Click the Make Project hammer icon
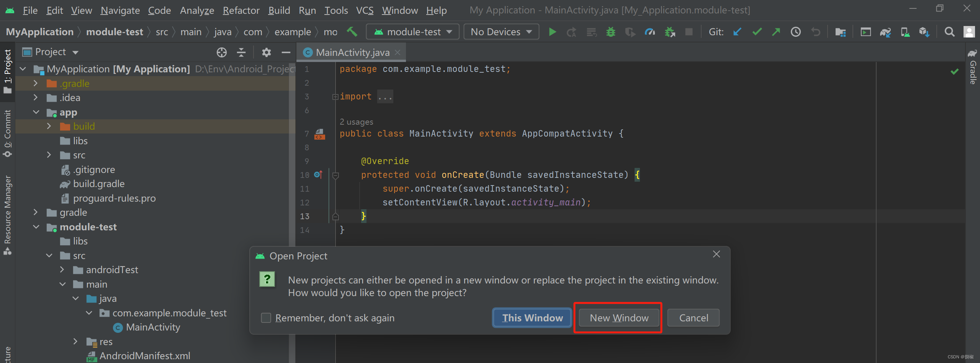This screenshot has width=980, height=363. click(x=352, y=32)
